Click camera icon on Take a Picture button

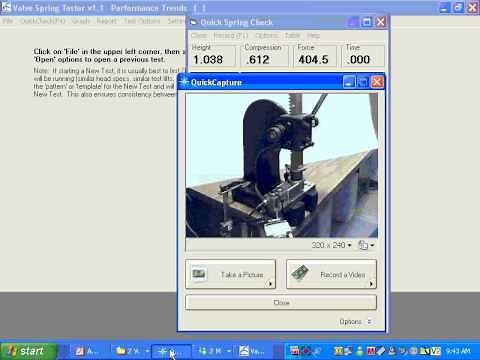click(x=199, y=274)
